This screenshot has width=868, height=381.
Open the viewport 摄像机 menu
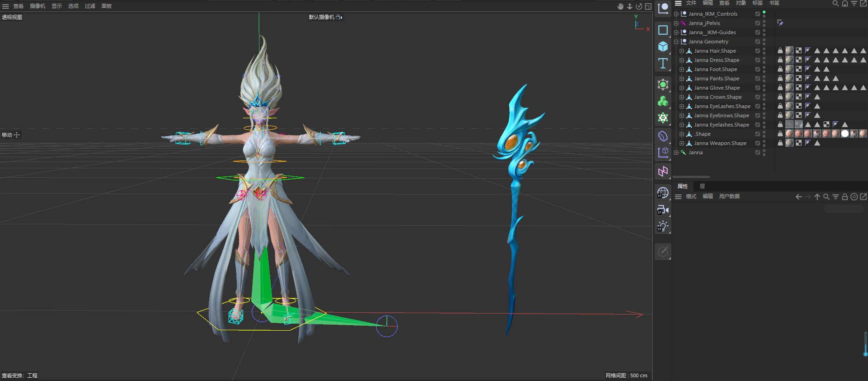tap(37, 6)
